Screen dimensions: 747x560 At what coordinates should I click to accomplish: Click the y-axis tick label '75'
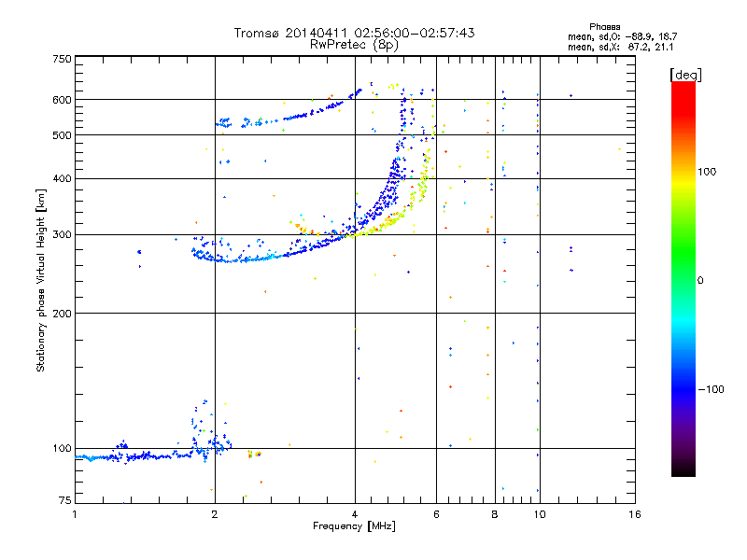(65, 500)
